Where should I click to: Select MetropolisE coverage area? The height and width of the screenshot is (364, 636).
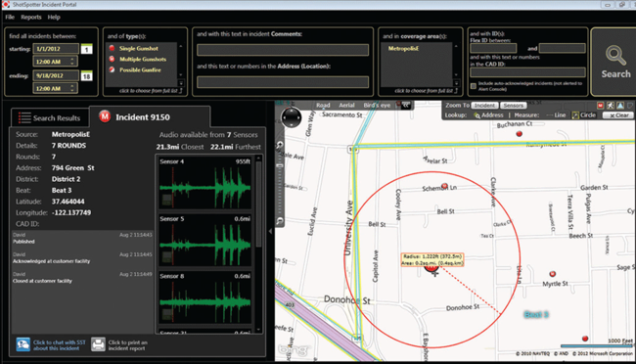pyautogui.click(x=403, y=48)
